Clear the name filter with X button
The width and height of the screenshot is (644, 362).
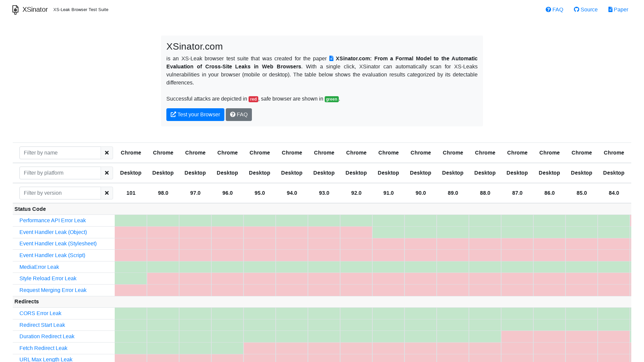107,153
